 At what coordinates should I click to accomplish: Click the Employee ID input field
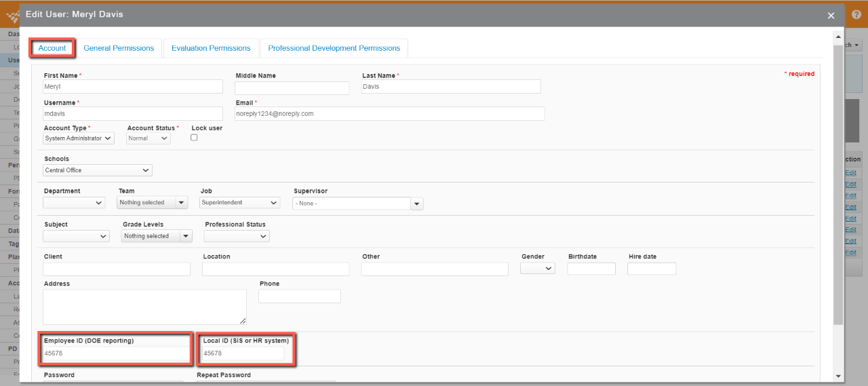click(116, 353)
